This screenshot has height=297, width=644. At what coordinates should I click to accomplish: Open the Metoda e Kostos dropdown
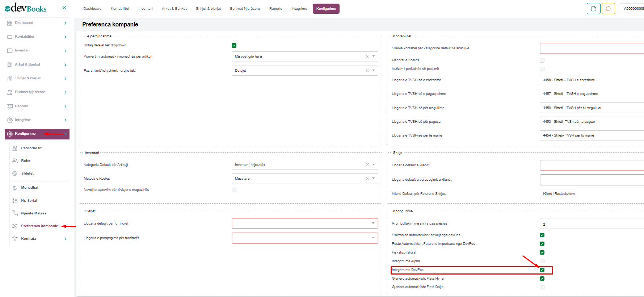coord(374,179)
